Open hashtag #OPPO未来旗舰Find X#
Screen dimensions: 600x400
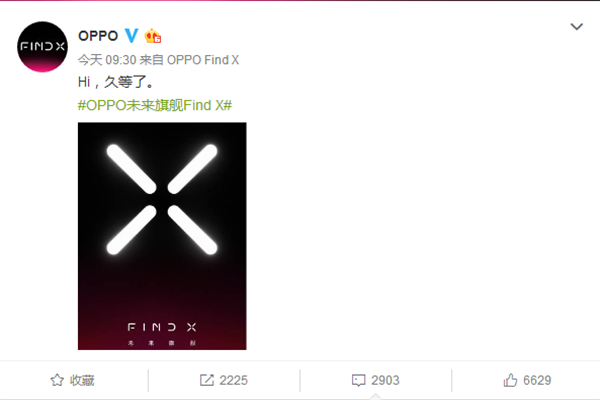[x=155, y=105]
